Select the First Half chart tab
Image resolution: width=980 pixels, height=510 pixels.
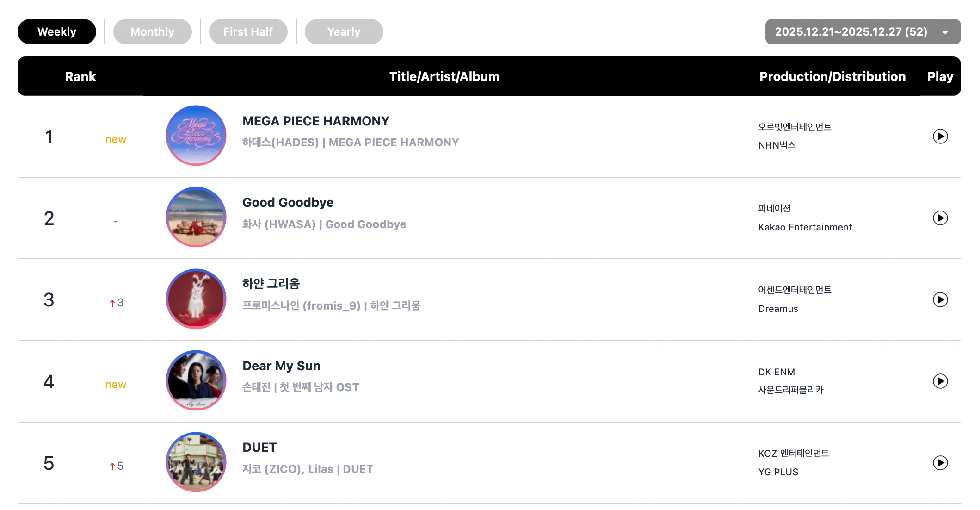point(248,32)
